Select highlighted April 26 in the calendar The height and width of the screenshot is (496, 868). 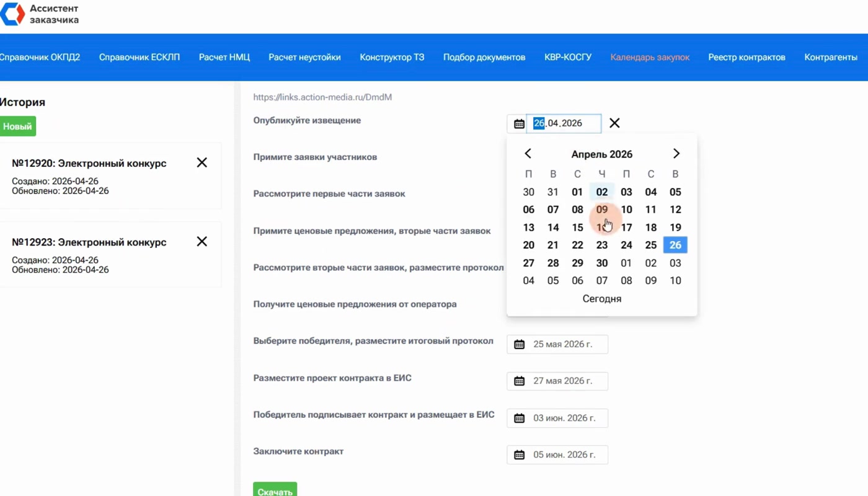pos(675,245)
